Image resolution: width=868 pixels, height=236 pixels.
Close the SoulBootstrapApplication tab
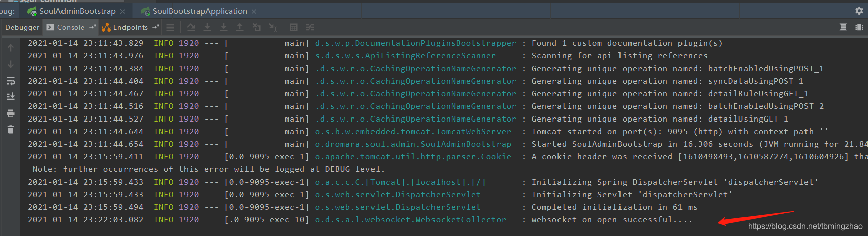tap(254, 11)
